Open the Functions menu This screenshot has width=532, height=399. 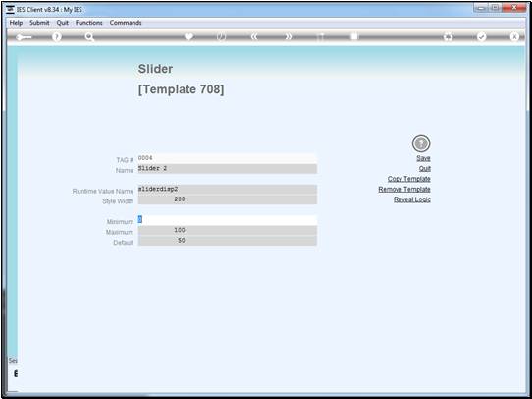89,23
